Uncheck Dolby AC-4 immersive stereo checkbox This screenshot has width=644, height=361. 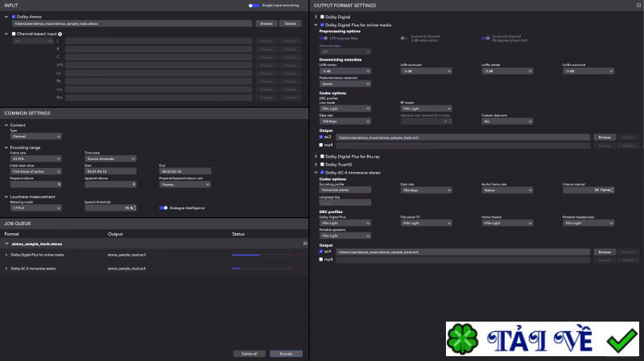[x=322, y=173]
